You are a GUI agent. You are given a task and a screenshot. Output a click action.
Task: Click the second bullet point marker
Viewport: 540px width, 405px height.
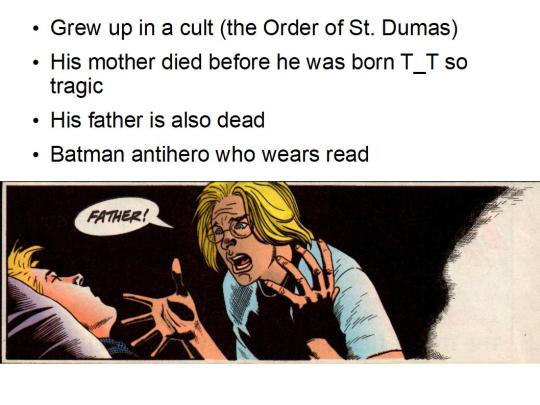click(x=35, y=63)
